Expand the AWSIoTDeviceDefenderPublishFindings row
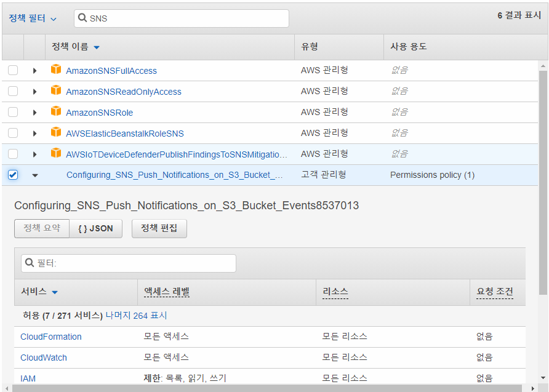The height and width of the screenshot is (392, 549). [x=34, y=154]
